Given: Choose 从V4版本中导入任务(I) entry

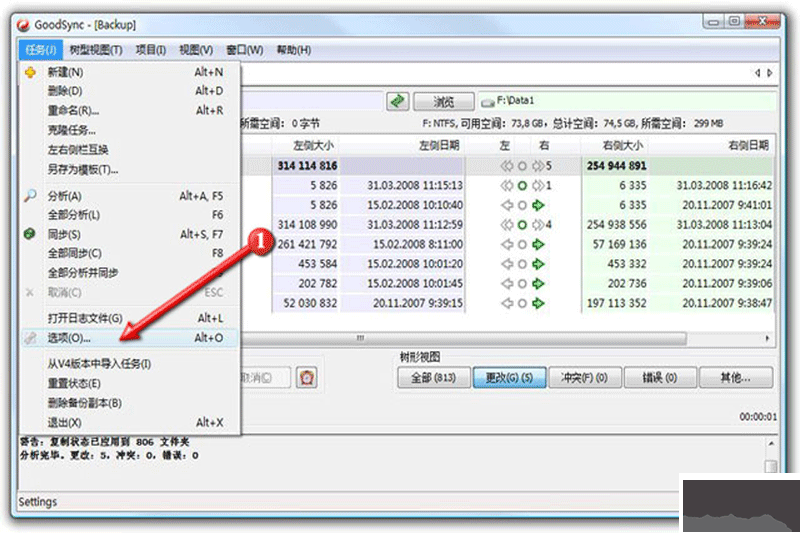Looking at the screenshot, I should tap(130, 364).
